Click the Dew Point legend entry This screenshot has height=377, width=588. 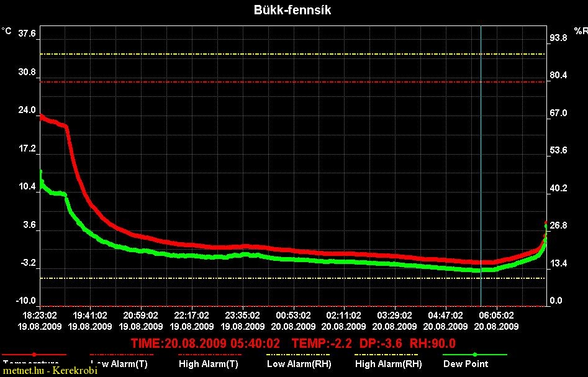click(466, 364)
